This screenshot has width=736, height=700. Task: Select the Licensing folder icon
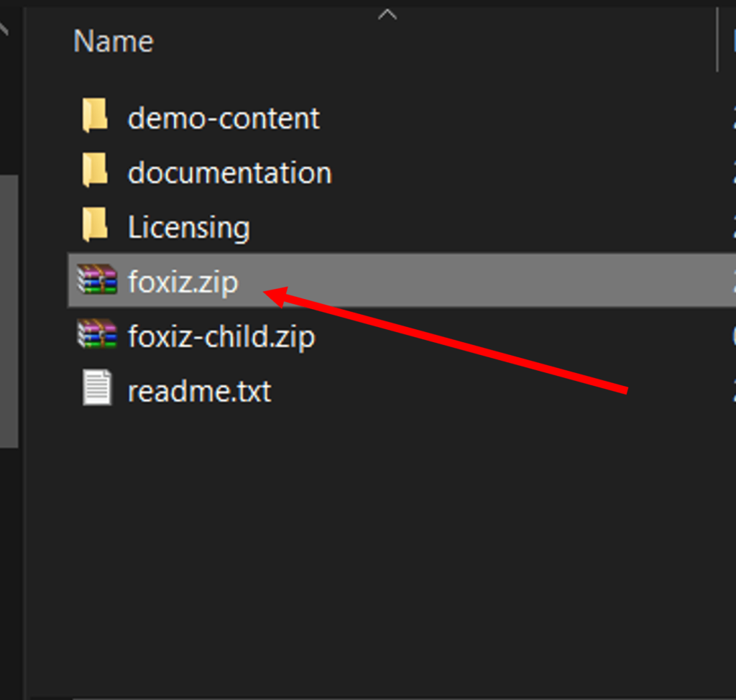(96, 224)
